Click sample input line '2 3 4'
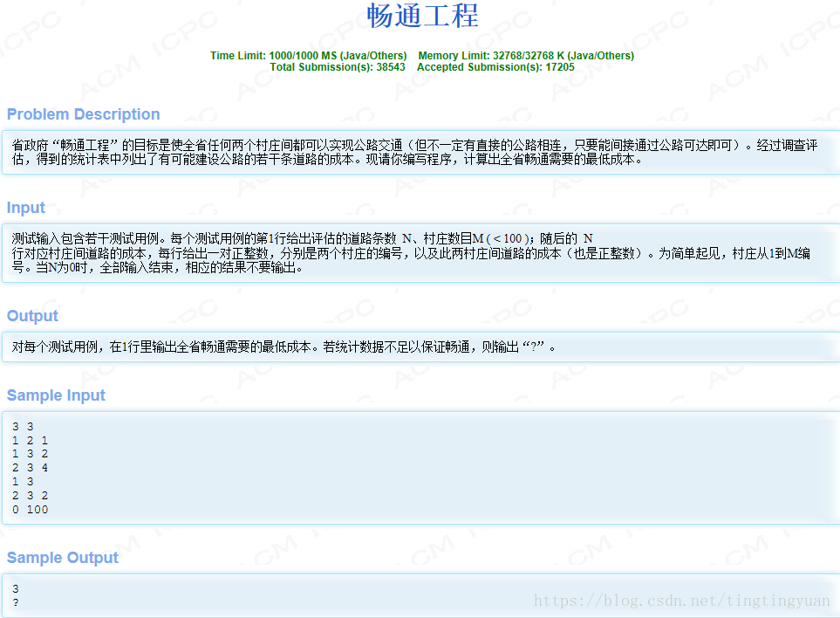This screenshot has height=618, width=840. [x=30, y=467]
